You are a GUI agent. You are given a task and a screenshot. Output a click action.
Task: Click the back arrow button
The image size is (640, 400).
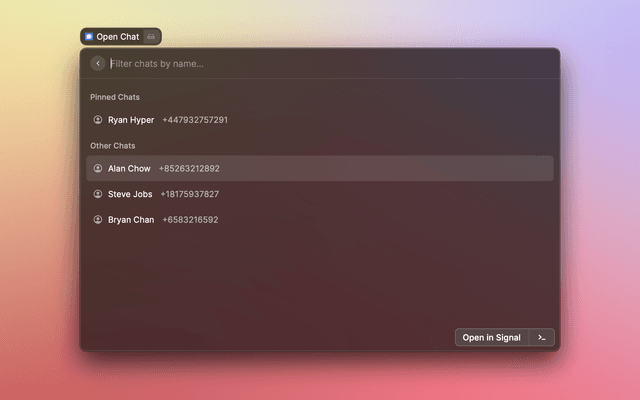(x=98, y=64)
